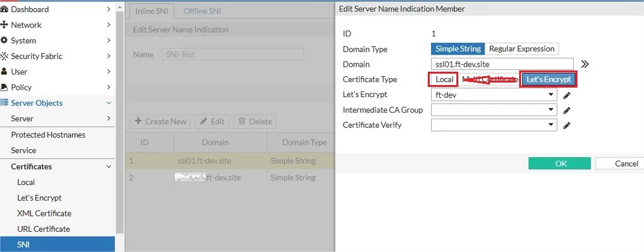Image resolution: width=644 pixels, height=252 pixels.
Task: Edit the Let's Encrypt entry via pencil icon
Action: [567, 95]
